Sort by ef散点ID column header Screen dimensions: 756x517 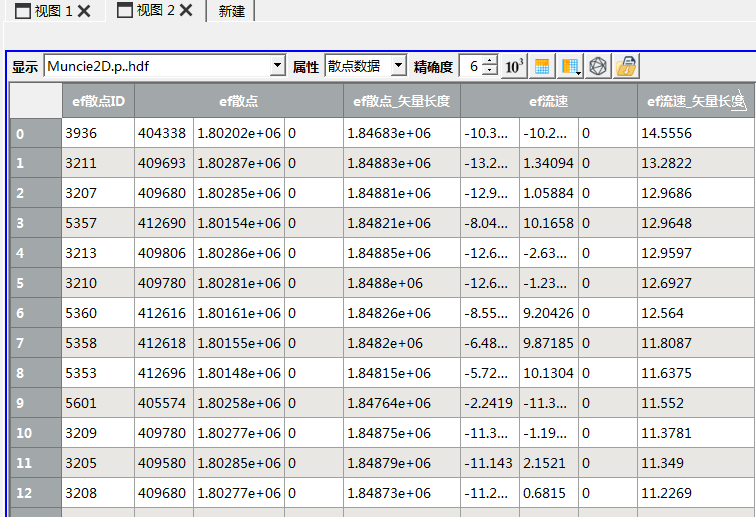98,101
